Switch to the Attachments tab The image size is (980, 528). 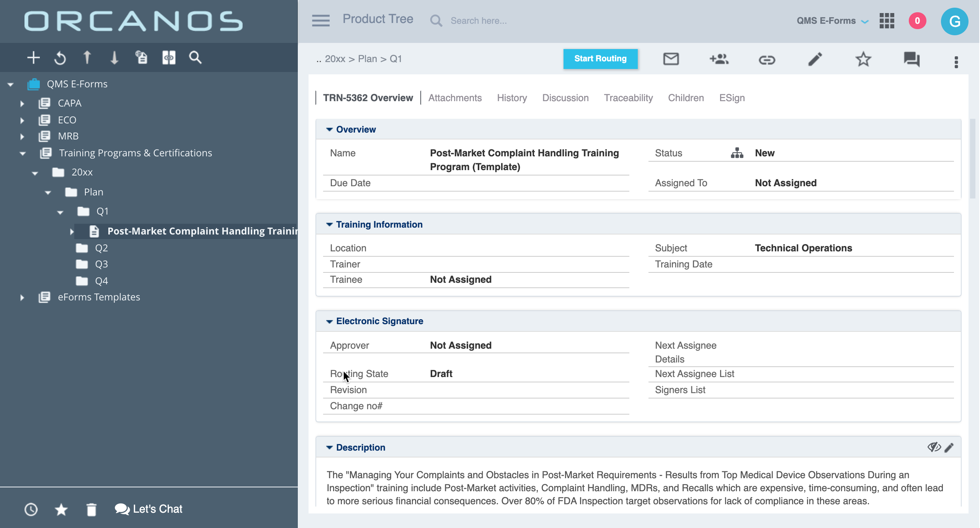(x=455, y=98)
